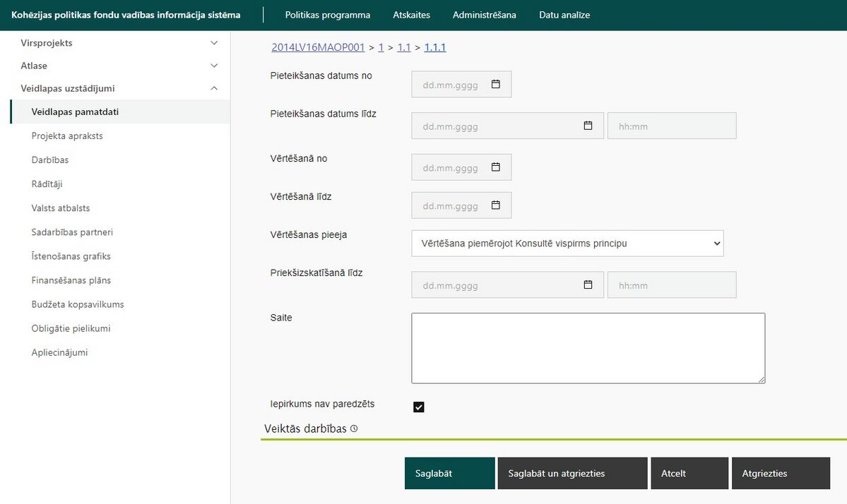Open calendar icon in Vērtēšanā līdz field
This screenshot has height=504, width=847.
pos(495,205)
